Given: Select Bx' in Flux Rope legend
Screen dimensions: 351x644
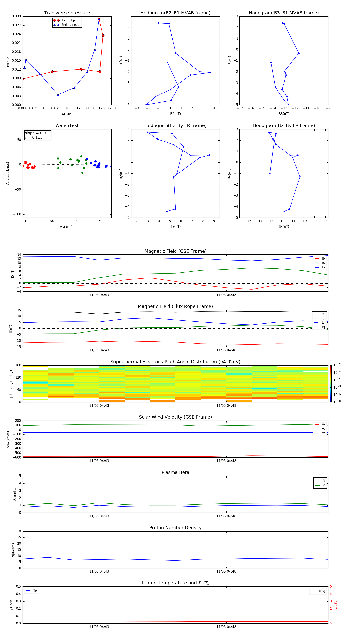Looking at the screenshot, I should click(x=320, y=314).
